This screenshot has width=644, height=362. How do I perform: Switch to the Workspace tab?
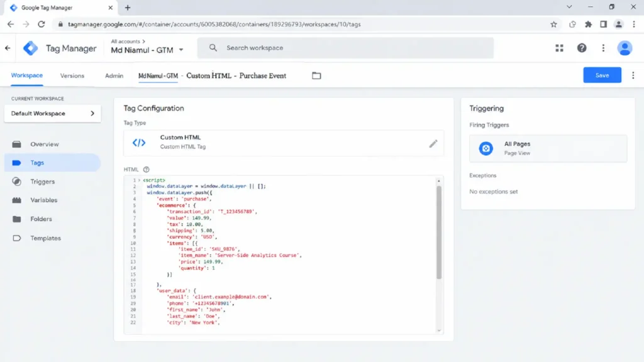[26, 75]
